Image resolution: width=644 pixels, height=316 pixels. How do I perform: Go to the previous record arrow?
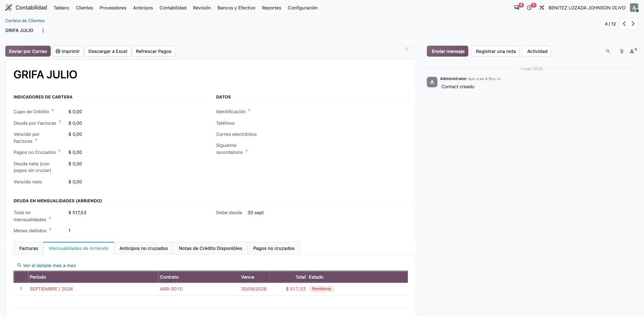click(624, 24)
